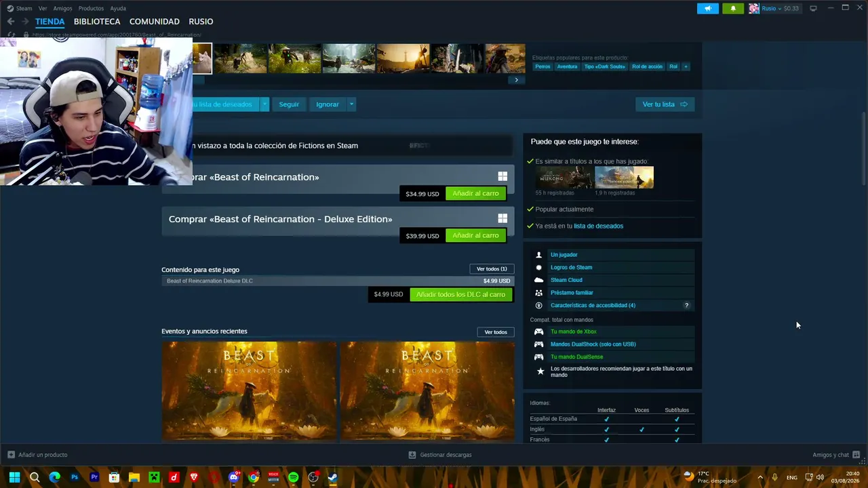Switch to the TIENDA tab
This screenshot has width=868, height=488.
pyautogui.click(x=50, y=22)
